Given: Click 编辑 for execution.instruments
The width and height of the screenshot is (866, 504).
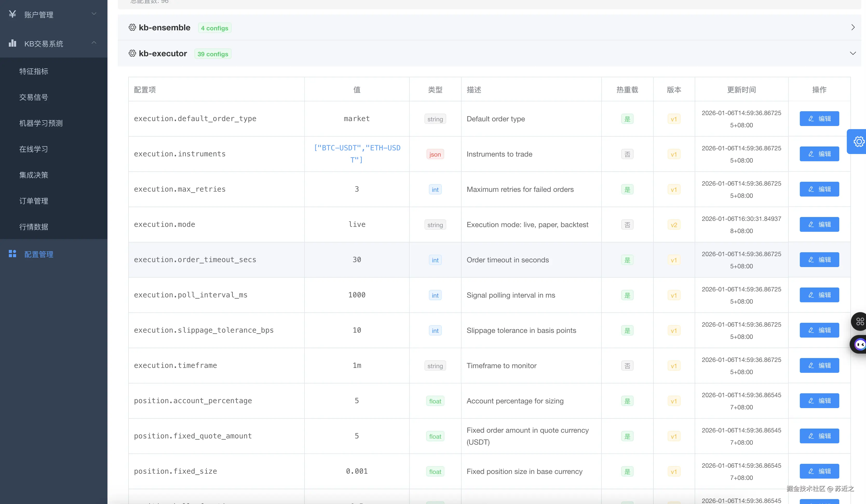Looking at the screenshot, I should [819, 154].
